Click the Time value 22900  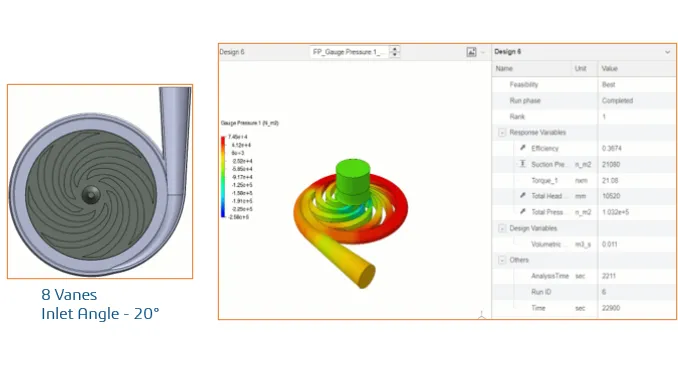[611, 308]
